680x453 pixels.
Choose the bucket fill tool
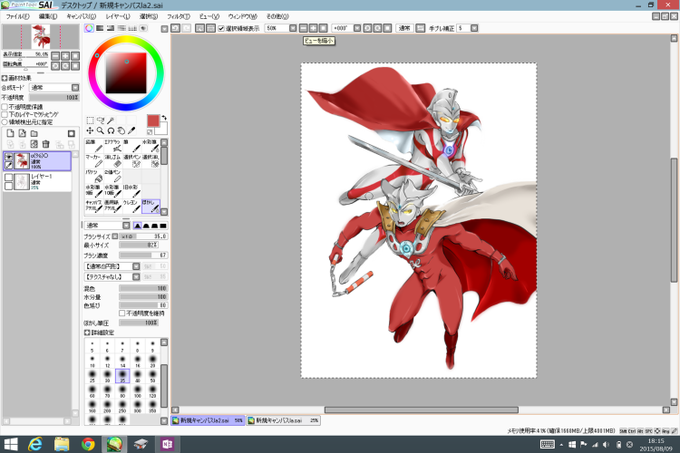pyautogui.click(x=94, y=176)
